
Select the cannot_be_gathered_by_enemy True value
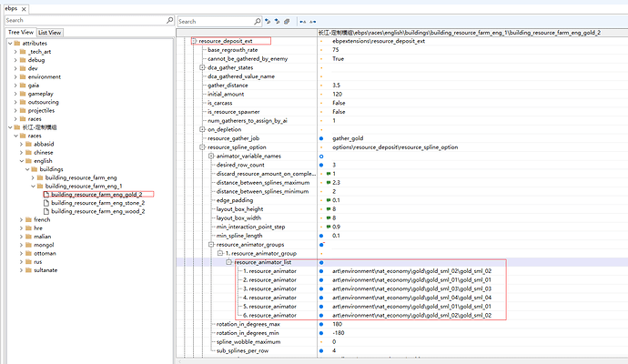338,58
